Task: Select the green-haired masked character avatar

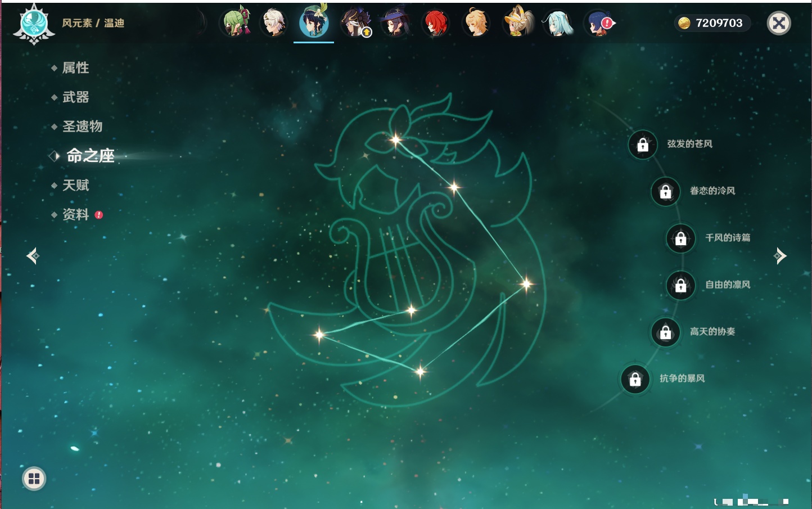Action: 235,22
